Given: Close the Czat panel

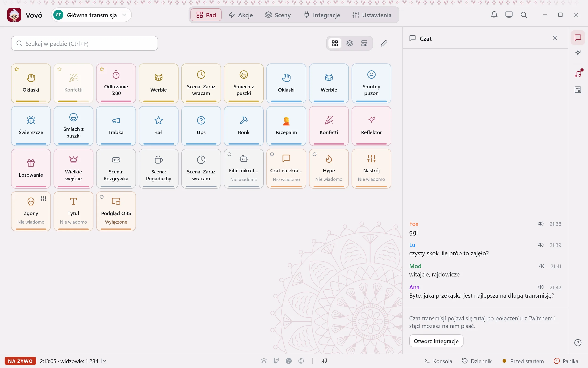Looking at the screenshot, I should [555, 38].
